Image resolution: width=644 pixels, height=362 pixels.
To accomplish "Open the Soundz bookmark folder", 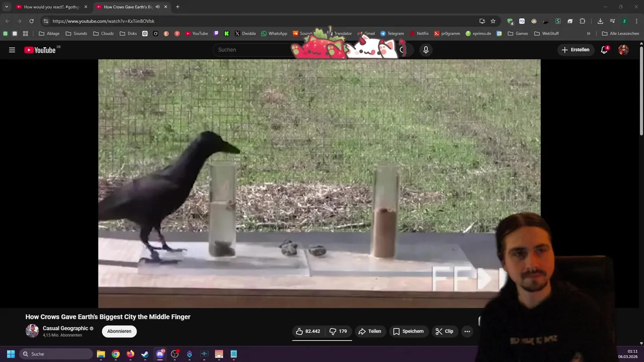I will [76, 34].
